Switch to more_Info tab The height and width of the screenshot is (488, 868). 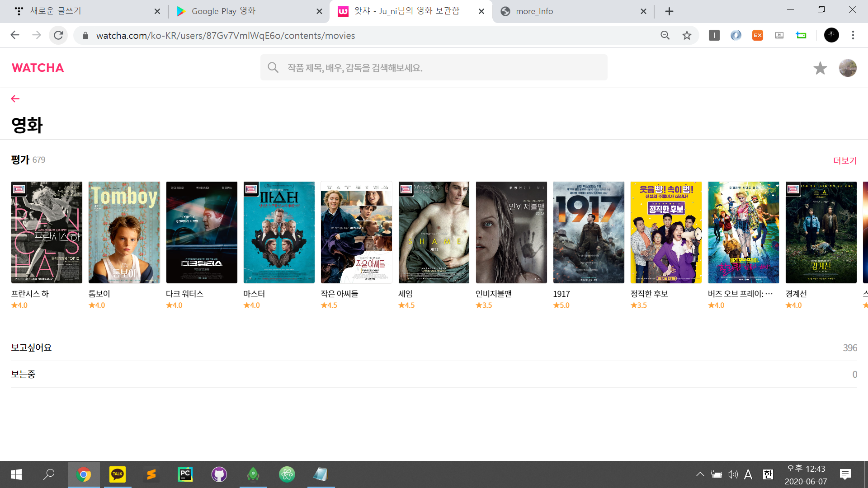coord(534,11)
